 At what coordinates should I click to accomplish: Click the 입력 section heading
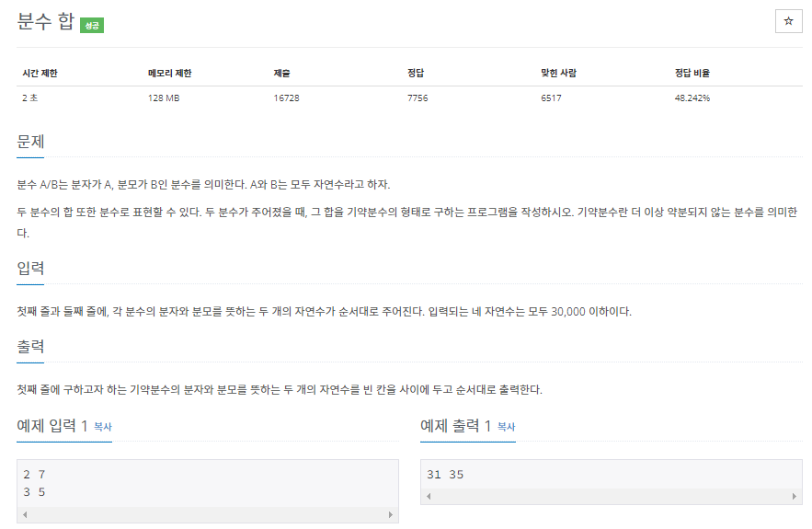coord(30,269)
